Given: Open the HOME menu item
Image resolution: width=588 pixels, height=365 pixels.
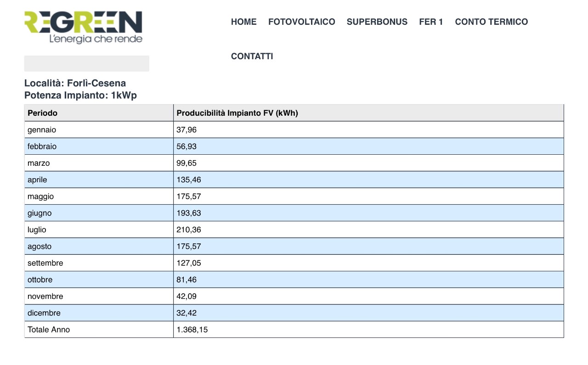Looking at the screenshot, I should [x=243, y=22].
